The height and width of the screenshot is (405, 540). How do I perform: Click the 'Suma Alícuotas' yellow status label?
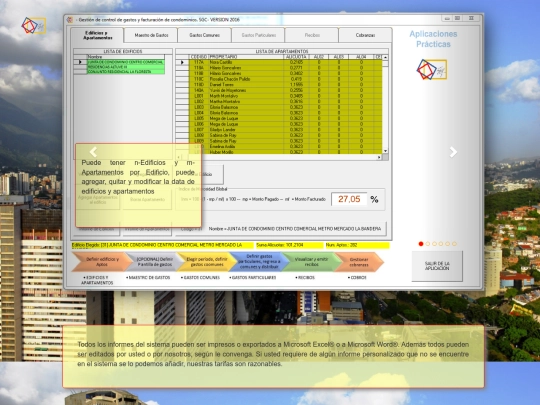289,245
